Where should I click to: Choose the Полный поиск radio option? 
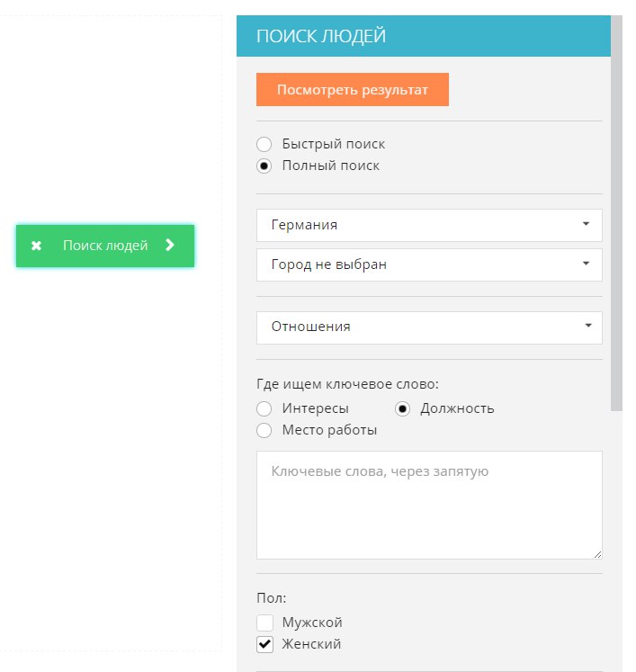264,166
